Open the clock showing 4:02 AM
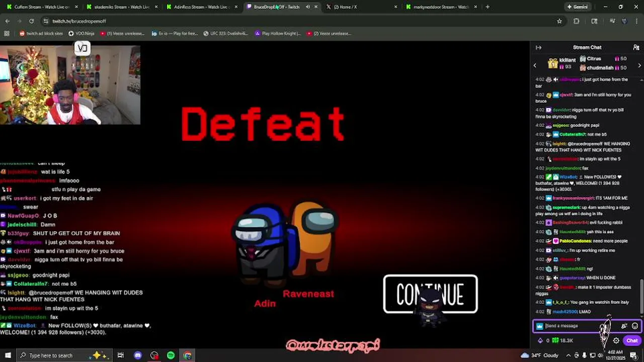 click(x=615, y=355)
